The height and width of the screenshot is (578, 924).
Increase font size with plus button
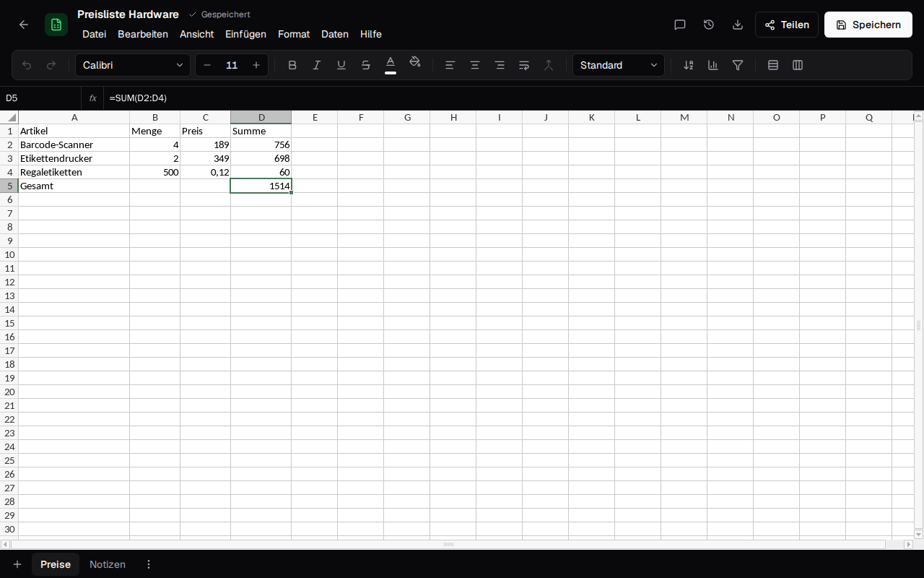tap(256, 65)
